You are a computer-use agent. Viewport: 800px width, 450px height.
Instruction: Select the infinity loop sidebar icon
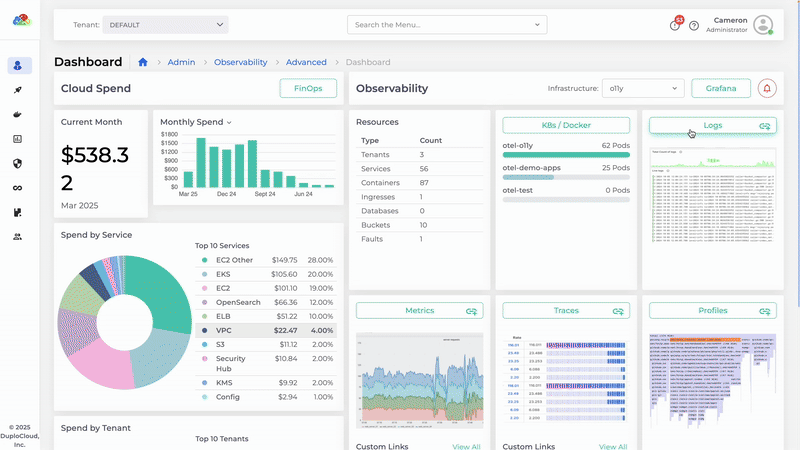[19, 188]
